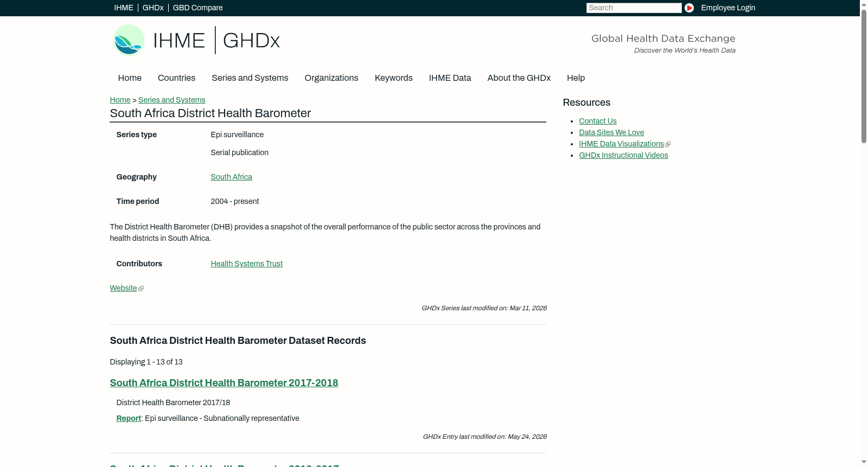Click external link icon beside IHME Data Visualizations
868x467 pixels.
pos(668,144)
